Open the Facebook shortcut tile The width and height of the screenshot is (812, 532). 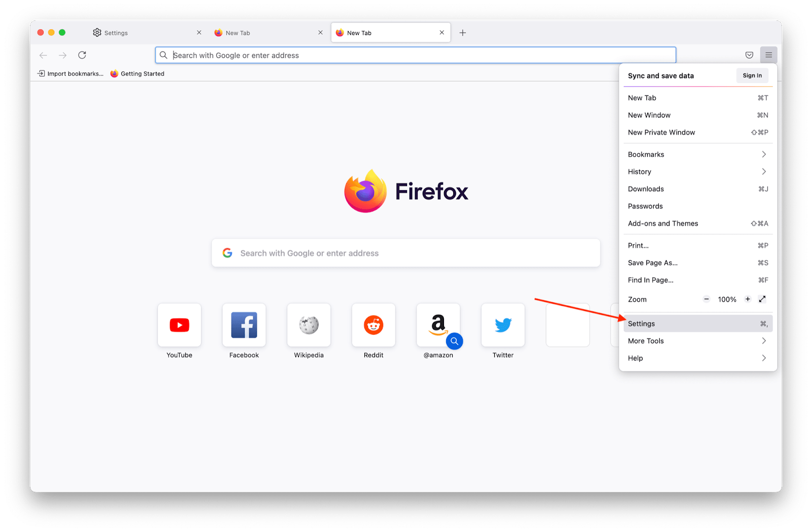click(x=244, y=325)
